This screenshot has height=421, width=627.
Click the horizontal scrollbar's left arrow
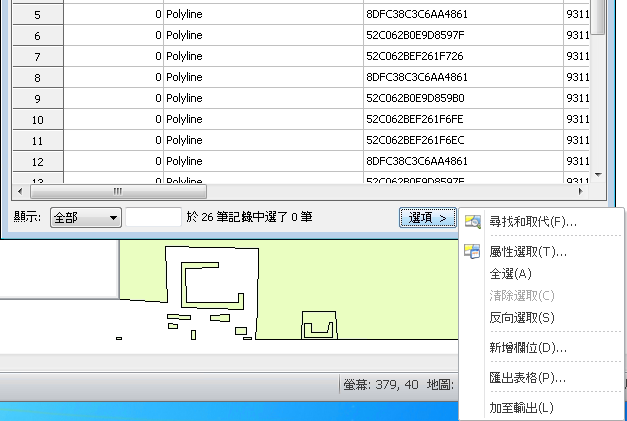click(x=22, y=191)
